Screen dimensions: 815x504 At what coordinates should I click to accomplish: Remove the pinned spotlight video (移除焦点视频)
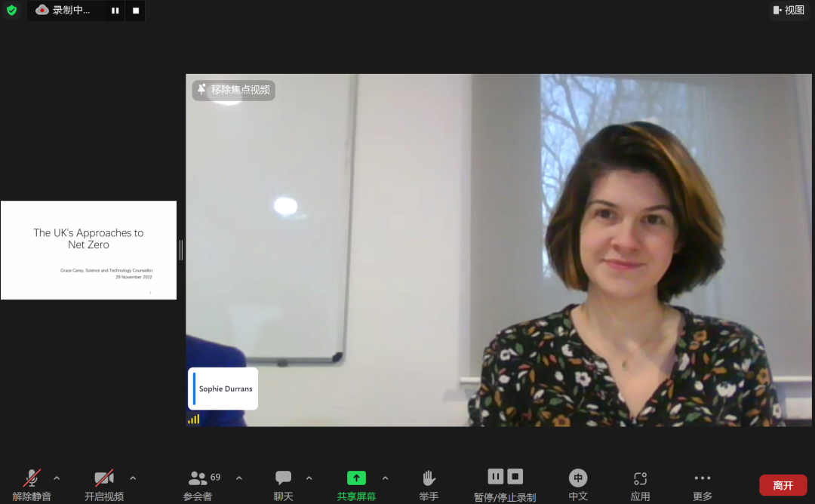point(233,90)
